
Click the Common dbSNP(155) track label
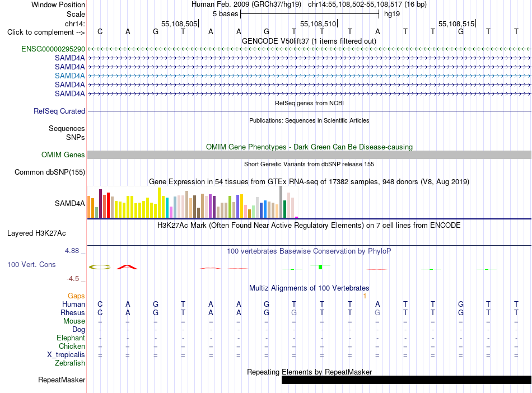[x=50, y=172]
